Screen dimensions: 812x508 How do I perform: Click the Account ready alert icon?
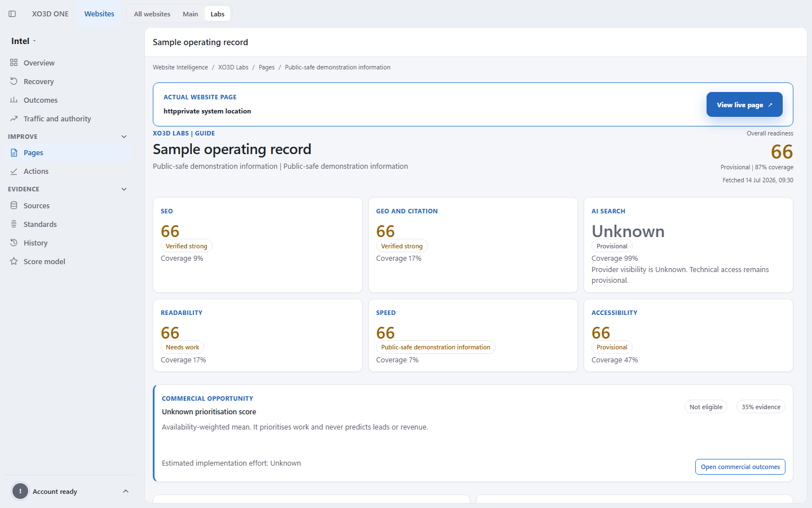20,491
